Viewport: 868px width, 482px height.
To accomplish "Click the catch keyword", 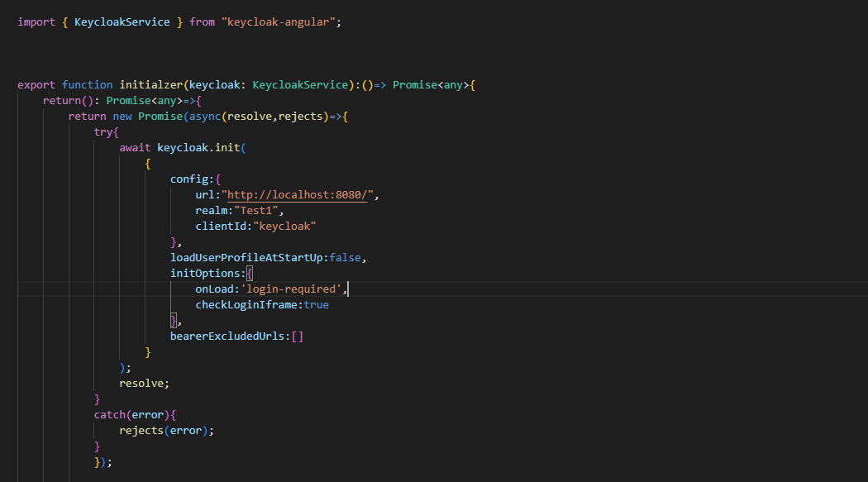I will pyautogui.click(x=110, y=415).
